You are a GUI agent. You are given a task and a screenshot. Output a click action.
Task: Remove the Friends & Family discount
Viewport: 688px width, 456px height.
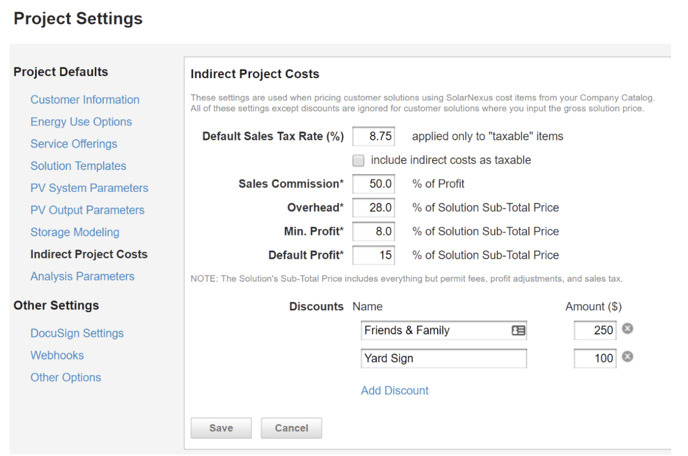[x=627, y=329]
